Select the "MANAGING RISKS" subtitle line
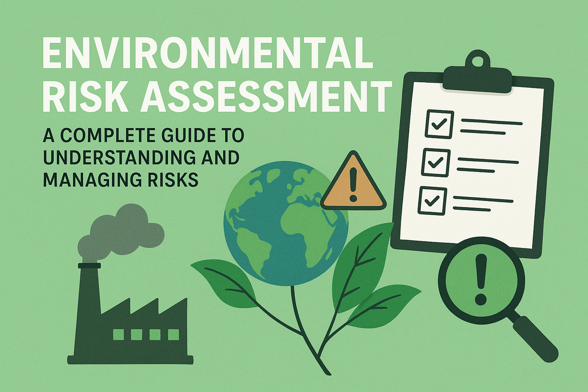 121,179
